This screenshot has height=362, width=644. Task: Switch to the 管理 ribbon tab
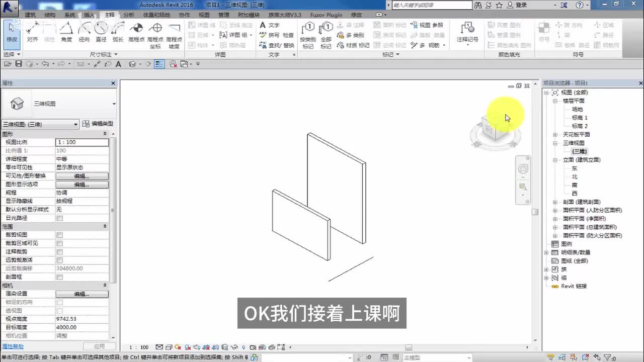[223, 15]
